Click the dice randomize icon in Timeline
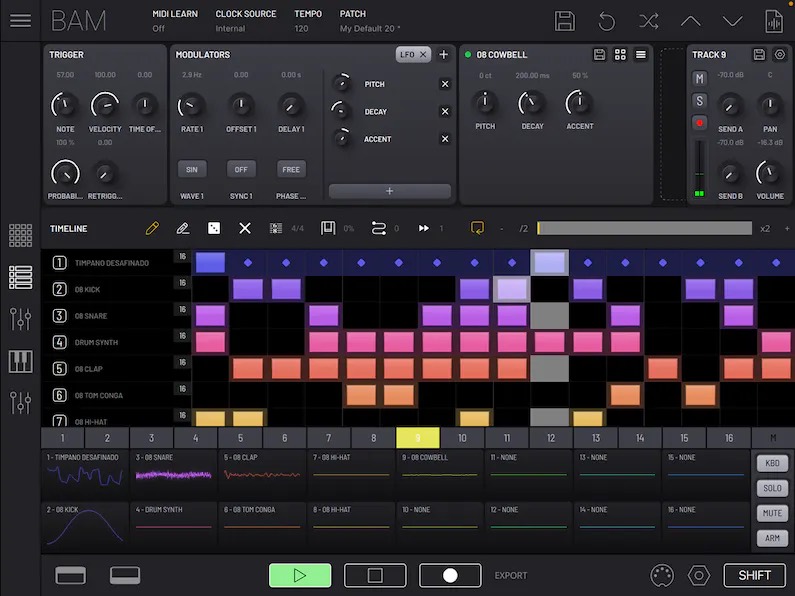Screen dimensions: 795x596 214,228
